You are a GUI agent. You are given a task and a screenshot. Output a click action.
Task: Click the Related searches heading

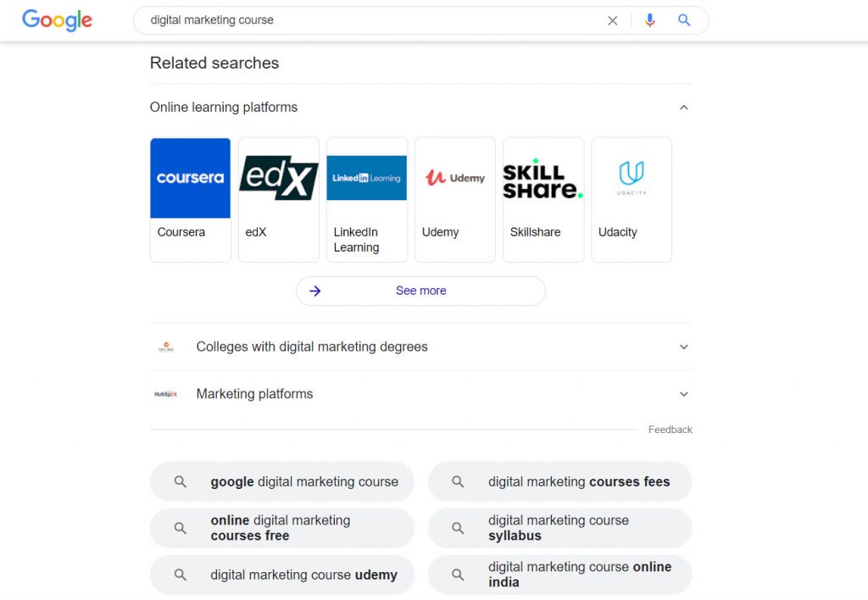pos(214,63)
